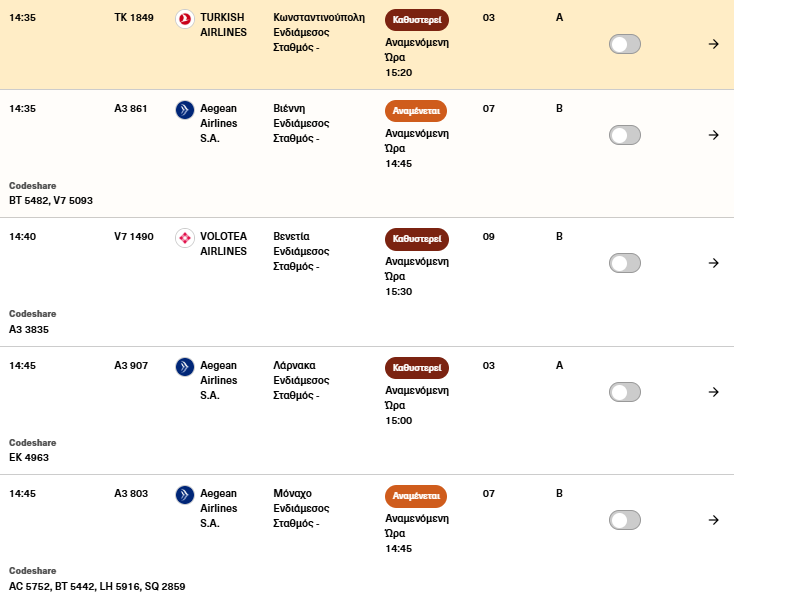Screen dimensions: 801x603
Task: Click Λάρνακα destination text
Action: coord(295,366)
